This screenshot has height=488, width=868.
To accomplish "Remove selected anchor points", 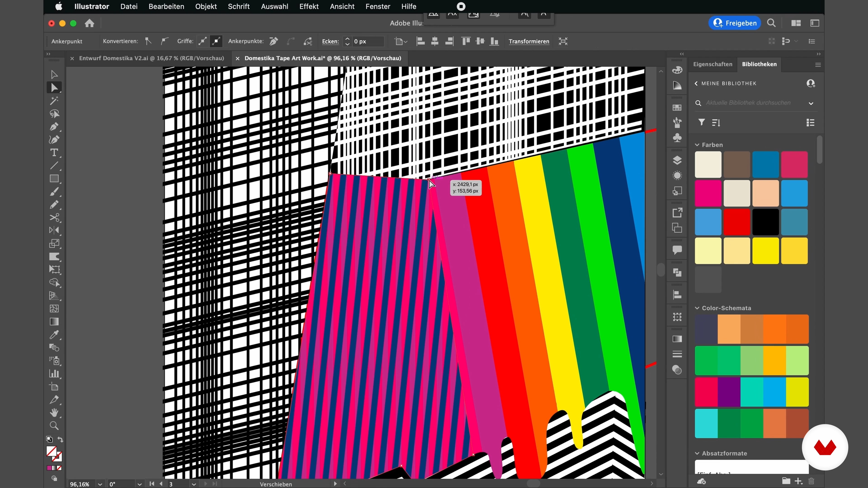I will pyautogui.click(x=274, y=41).
